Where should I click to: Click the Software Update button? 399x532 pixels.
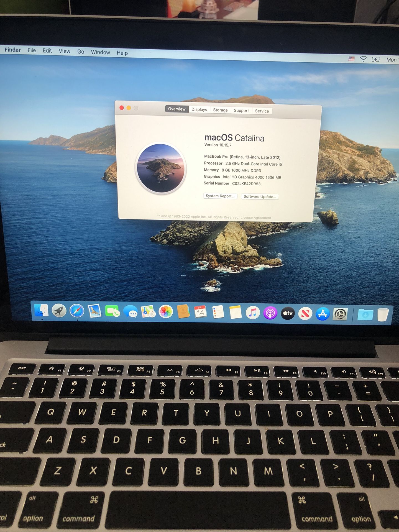(x=260, y=196)
